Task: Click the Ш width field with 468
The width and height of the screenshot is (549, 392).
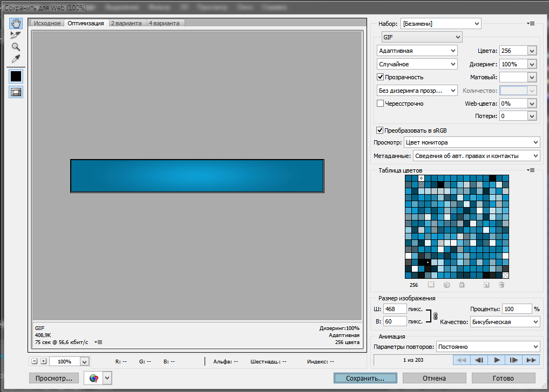Action: point(395,309)
